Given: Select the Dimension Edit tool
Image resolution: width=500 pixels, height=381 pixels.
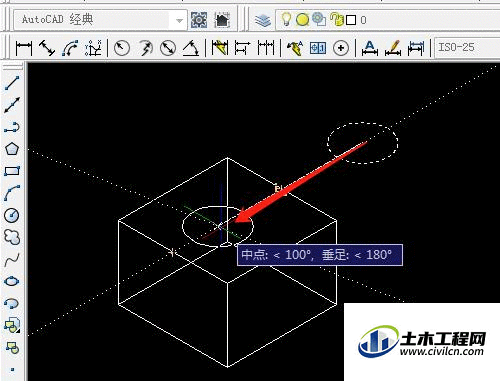Looking at the screenshot, I should [370, 48].
